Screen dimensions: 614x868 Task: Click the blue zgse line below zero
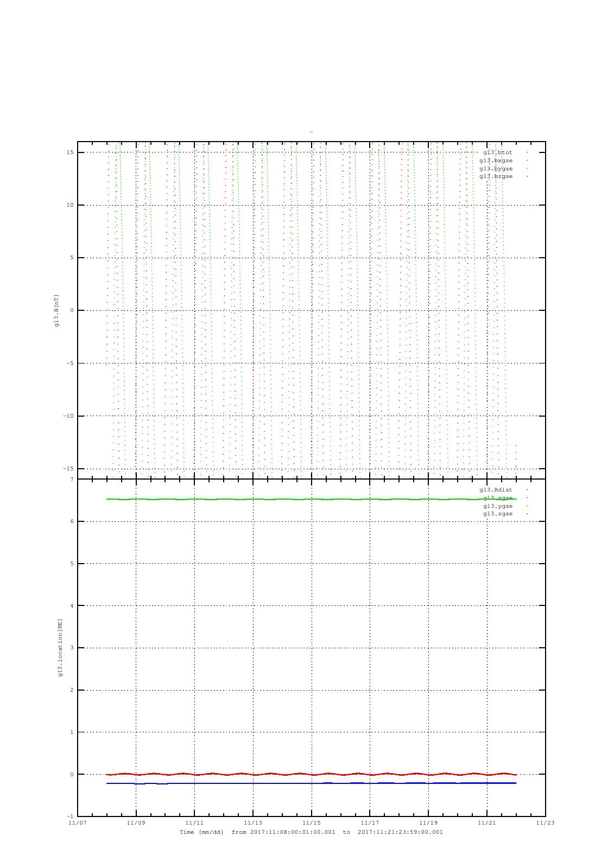[311, 783]
